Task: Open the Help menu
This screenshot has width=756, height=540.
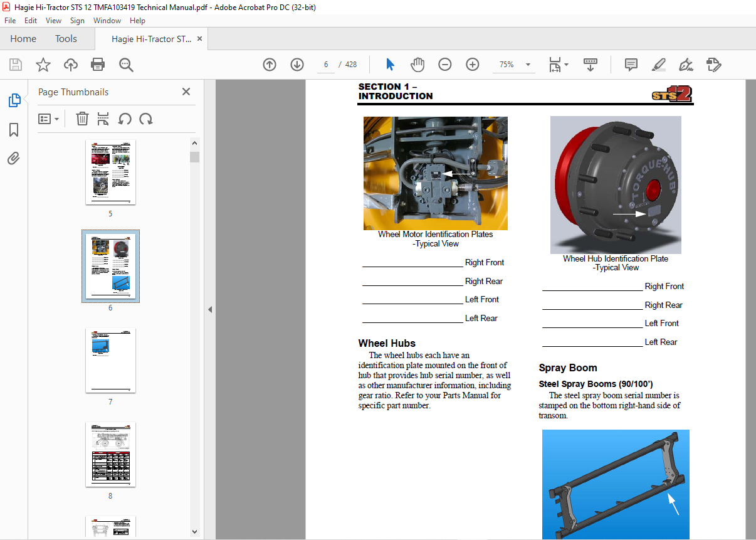Action: click(137, 21)
